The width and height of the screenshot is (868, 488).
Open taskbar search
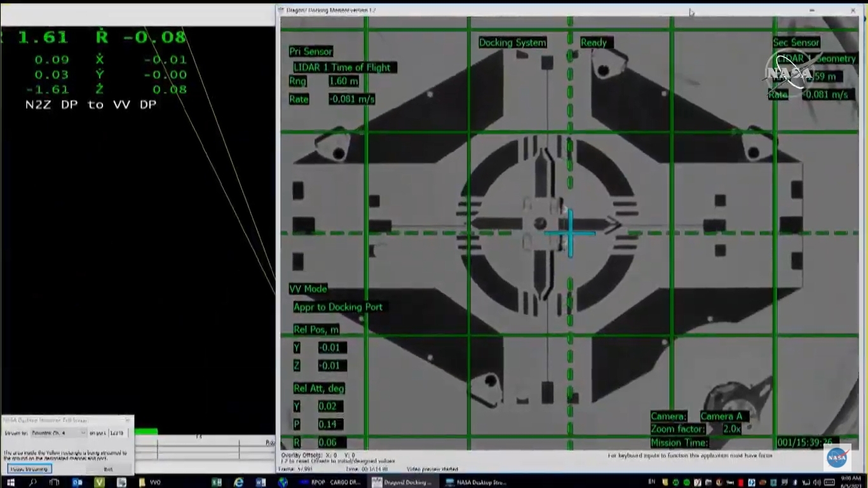[x=32, y=482]
